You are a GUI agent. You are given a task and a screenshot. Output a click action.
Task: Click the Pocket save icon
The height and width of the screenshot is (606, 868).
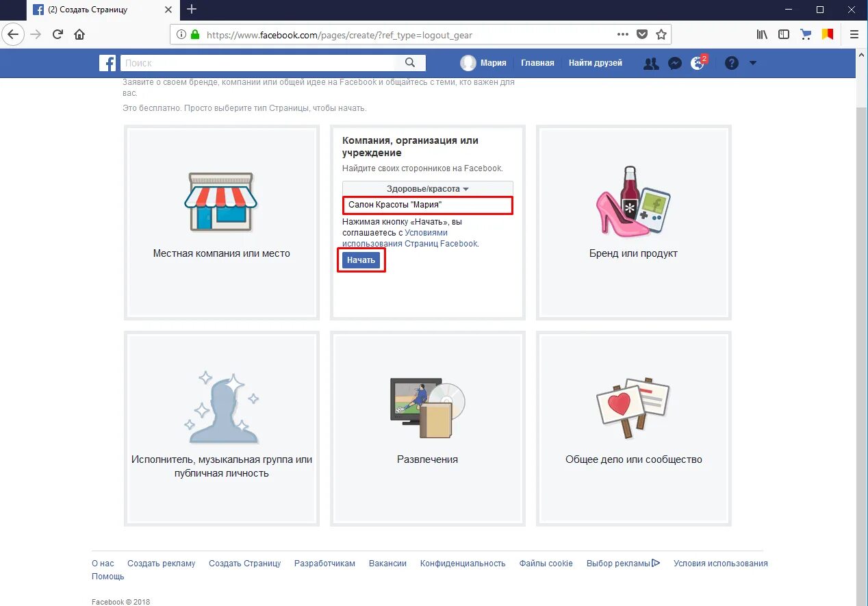tap(641, 34)
